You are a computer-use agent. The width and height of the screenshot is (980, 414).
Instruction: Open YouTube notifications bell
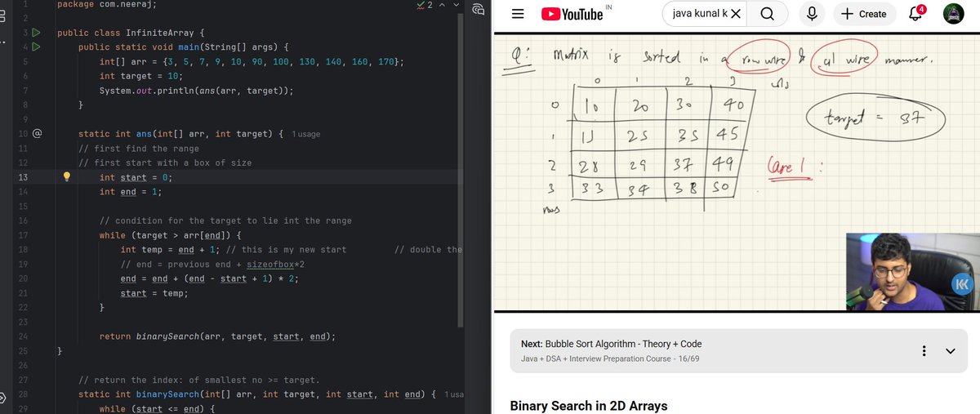(916, 14)
